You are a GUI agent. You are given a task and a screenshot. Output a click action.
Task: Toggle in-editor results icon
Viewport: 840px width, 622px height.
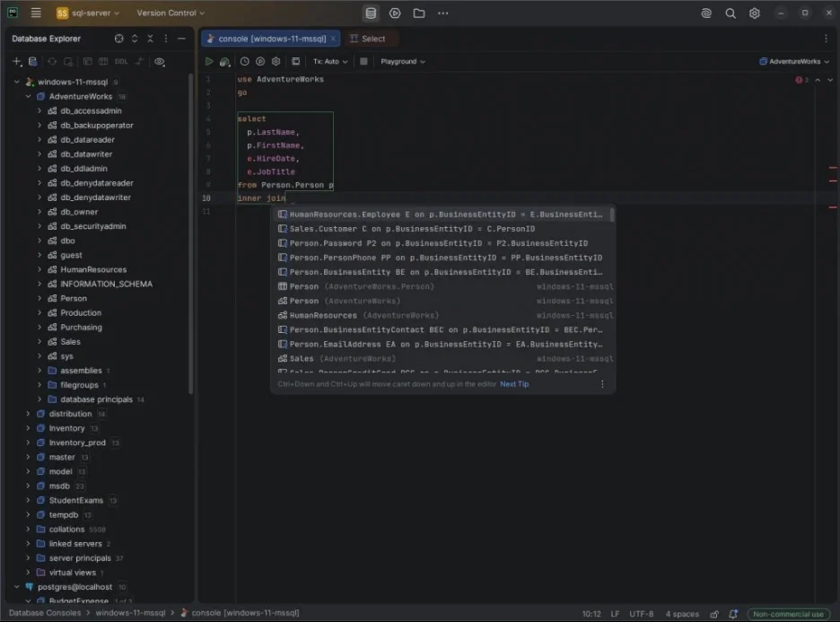(295, 62)
